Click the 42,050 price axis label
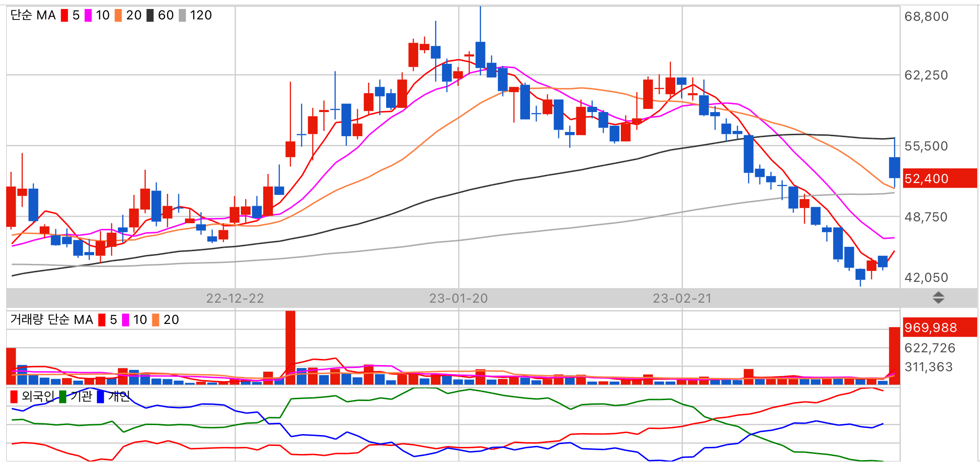This screenshot has width=980, height=471. coord(927,278)
